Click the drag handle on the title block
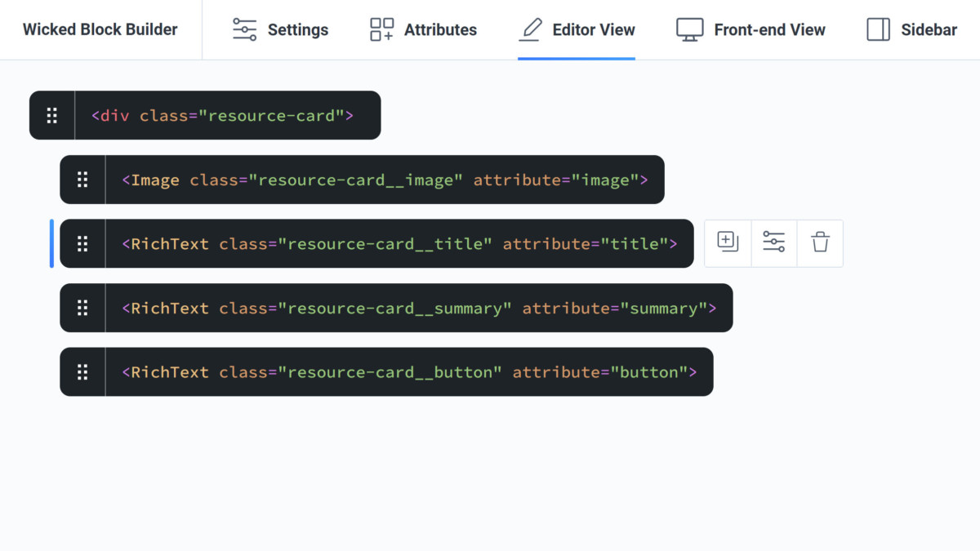The width and height of the screenshot is (980, 551). (x=82, y=243)
